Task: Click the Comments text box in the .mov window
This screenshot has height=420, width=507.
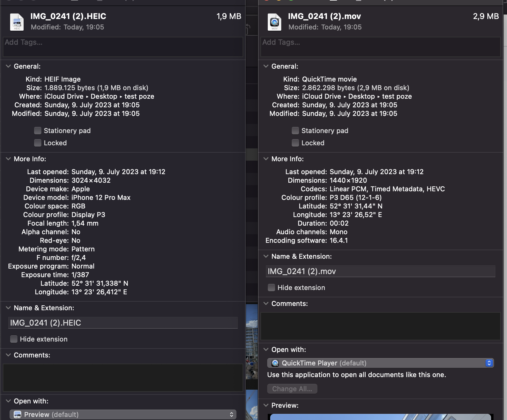Action: (381, 326)
